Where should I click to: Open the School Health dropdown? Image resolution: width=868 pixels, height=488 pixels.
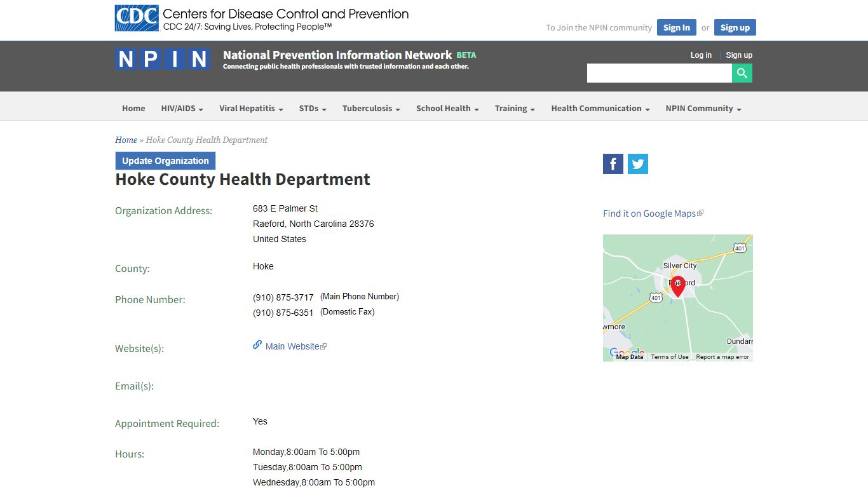(x=447, y=109)
